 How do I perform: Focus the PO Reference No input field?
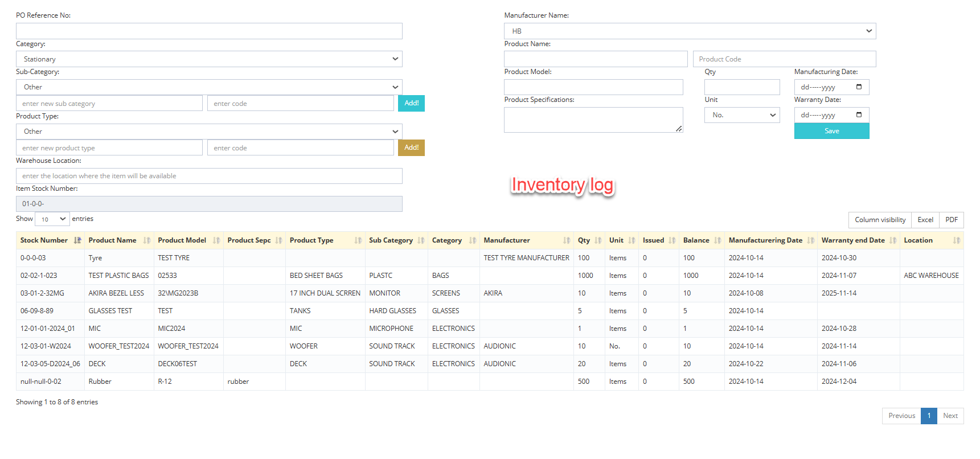209,31
